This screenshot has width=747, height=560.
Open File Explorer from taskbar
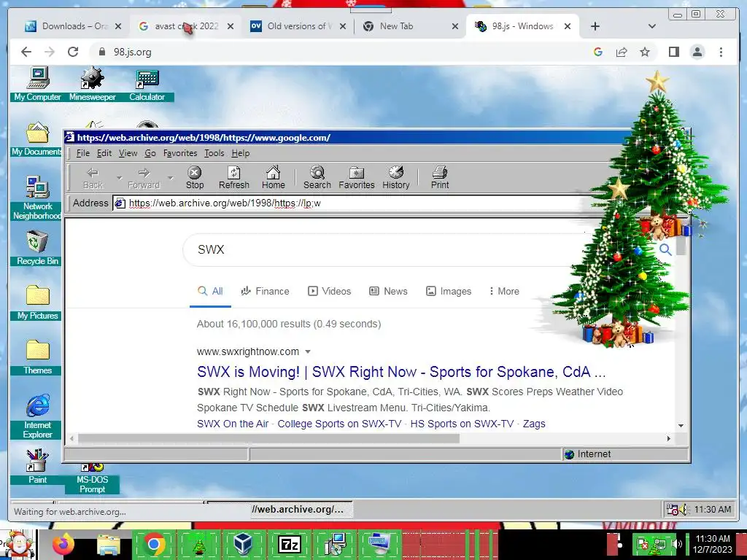pos(109,544)
